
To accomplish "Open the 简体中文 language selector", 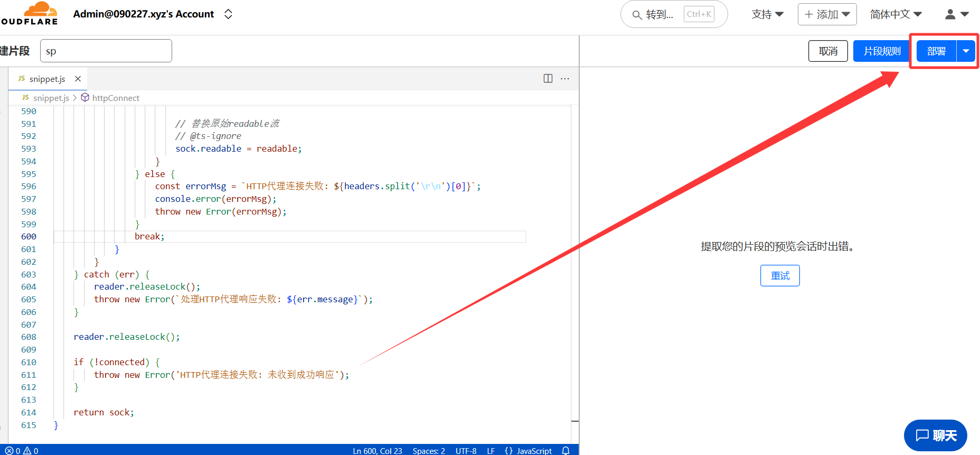I will [x=896, y=14].
